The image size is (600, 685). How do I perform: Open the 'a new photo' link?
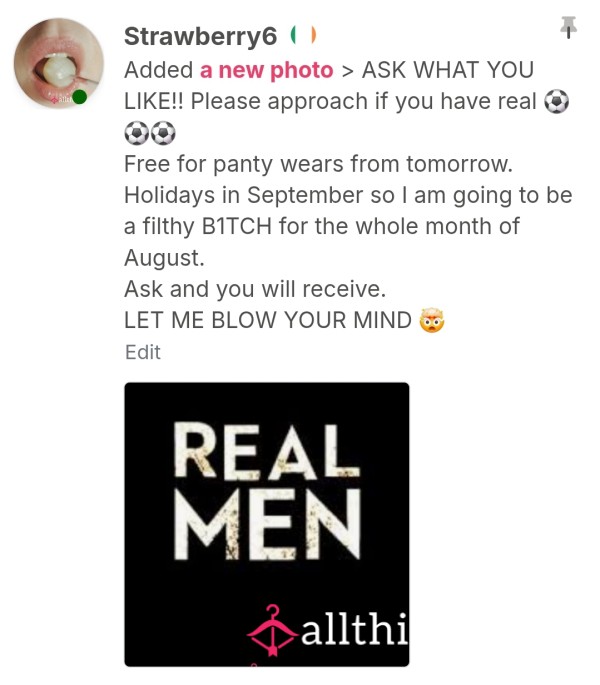pyautogui.click(x=267, y=70)
